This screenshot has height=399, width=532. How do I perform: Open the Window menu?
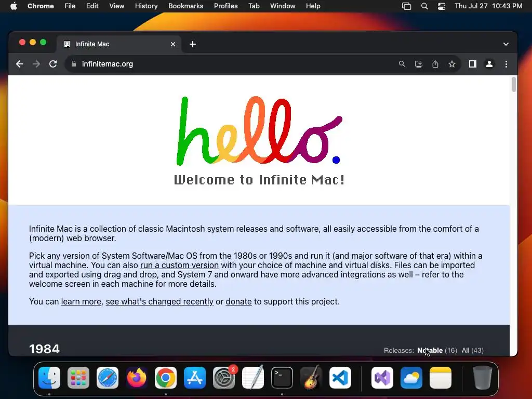[283, 6]
